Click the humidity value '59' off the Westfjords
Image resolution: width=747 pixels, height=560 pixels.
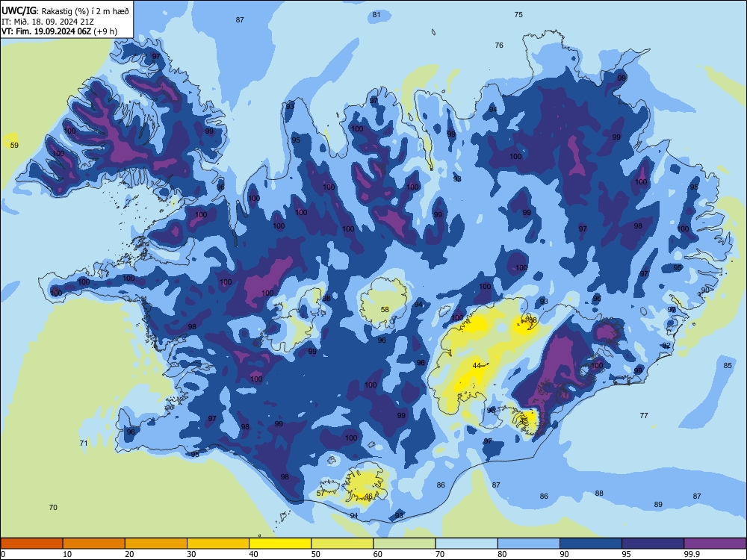[14, 146]
